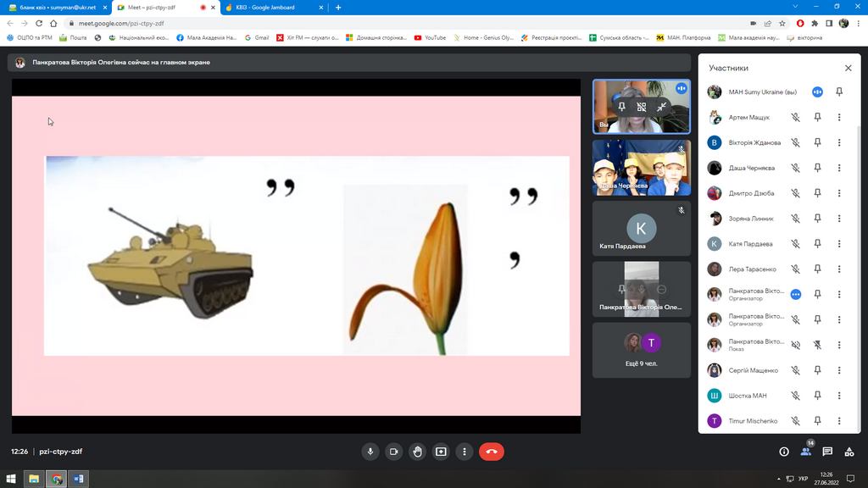Raise hand using the hand icon

[x=417, y=452]
